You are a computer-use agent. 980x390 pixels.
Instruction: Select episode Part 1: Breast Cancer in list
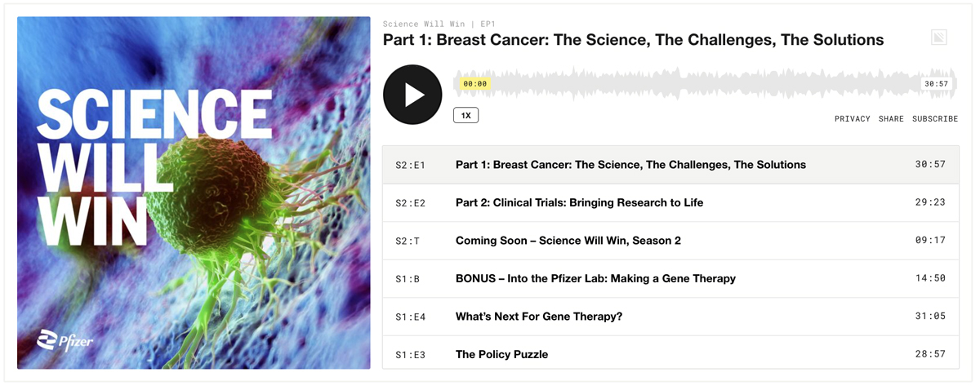[x=670, y=165]
